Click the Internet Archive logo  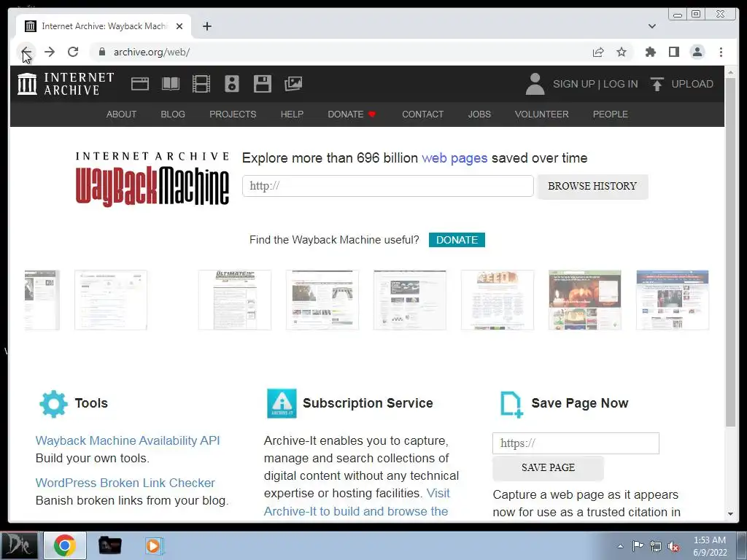pyautogui.click(x=66, y=84)
